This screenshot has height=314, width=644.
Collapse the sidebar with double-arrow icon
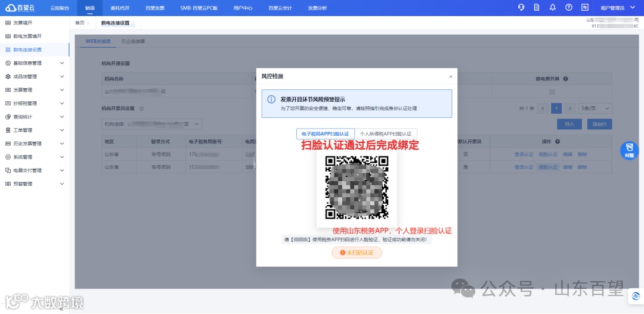[61, 309]
